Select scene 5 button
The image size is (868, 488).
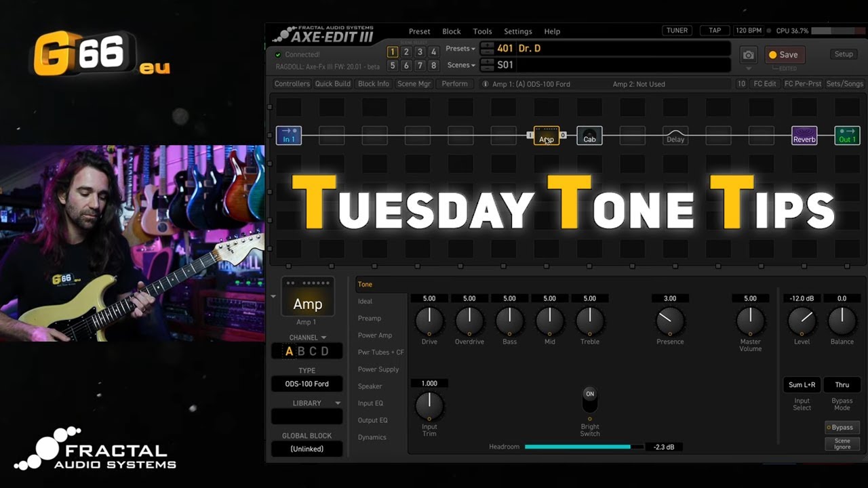tap(392, 66)
